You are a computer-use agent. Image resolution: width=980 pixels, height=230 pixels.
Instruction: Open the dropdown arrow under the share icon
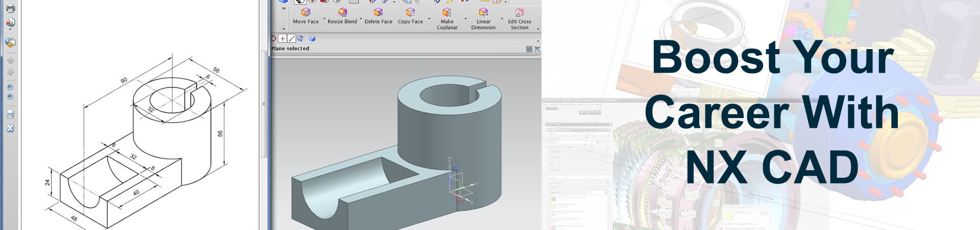click(x=10, y=29)
